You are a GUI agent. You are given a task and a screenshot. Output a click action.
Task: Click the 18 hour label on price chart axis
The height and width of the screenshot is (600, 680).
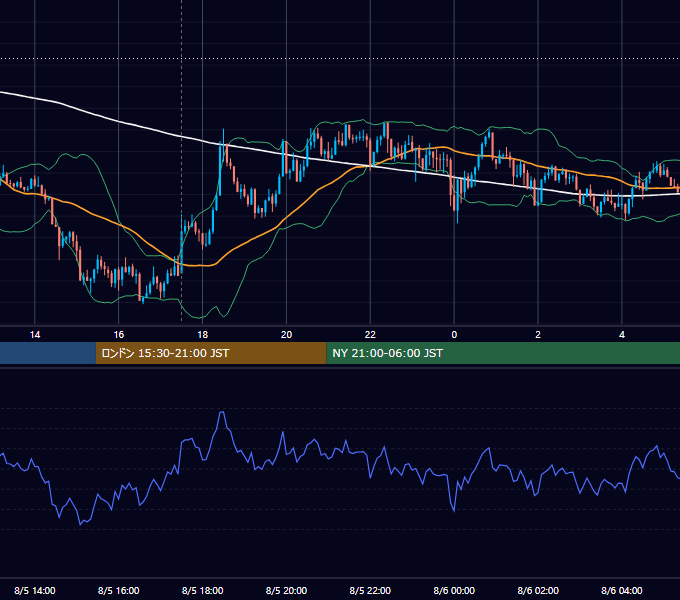[203, 335]
